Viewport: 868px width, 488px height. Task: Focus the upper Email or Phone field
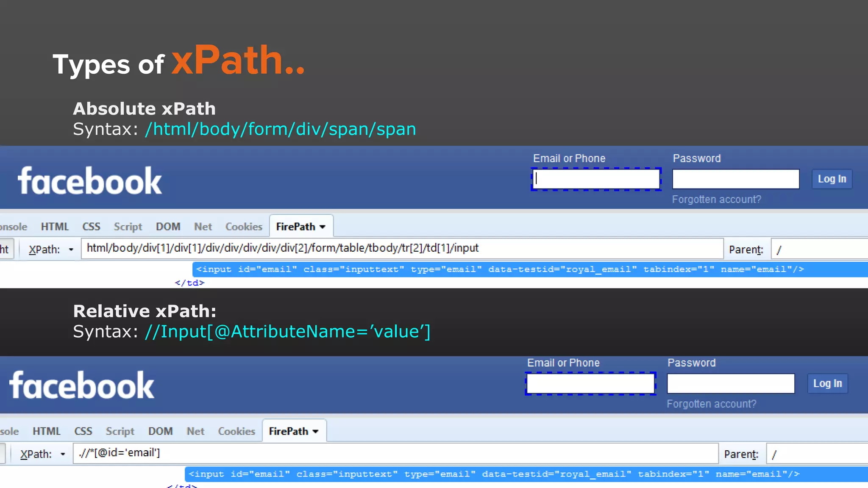pyautogui.click(x=596, y=179)
